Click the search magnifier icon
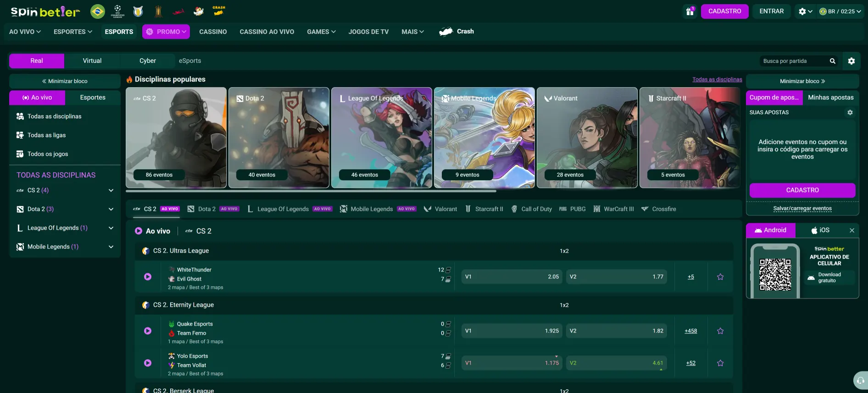This screenshot has height=393, width=868. [832, 61]
